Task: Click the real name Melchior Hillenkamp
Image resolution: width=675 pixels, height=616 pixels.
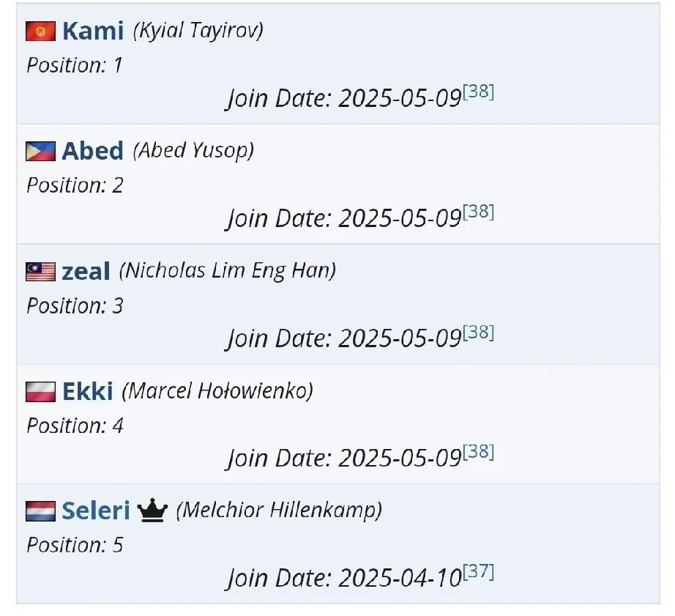Action: pos(280,511)
